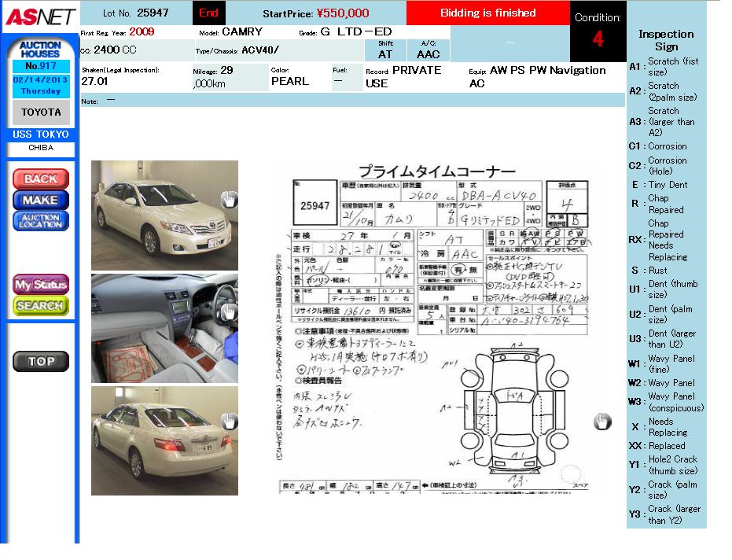The image size is (732, 560).
Task: Click hand icon on interior photo
Action: click(x=228, y=311)
